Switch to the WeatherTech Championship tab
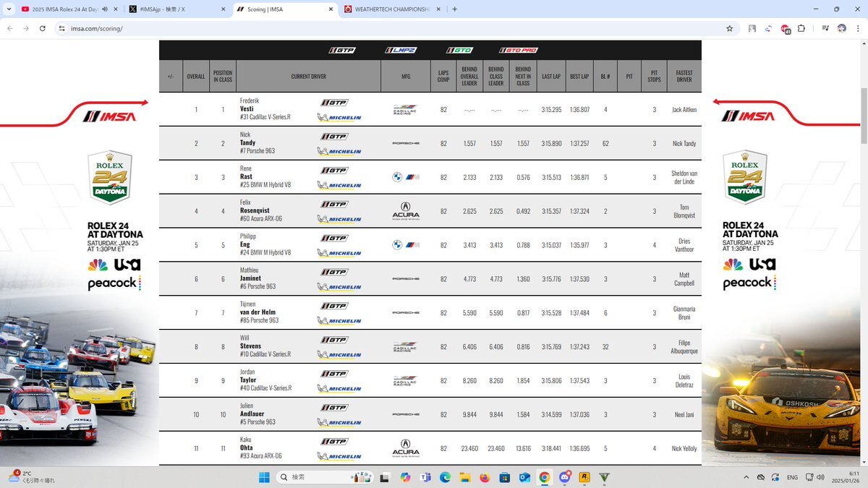This screenshot has width=868, height=488. coord(391,9)
